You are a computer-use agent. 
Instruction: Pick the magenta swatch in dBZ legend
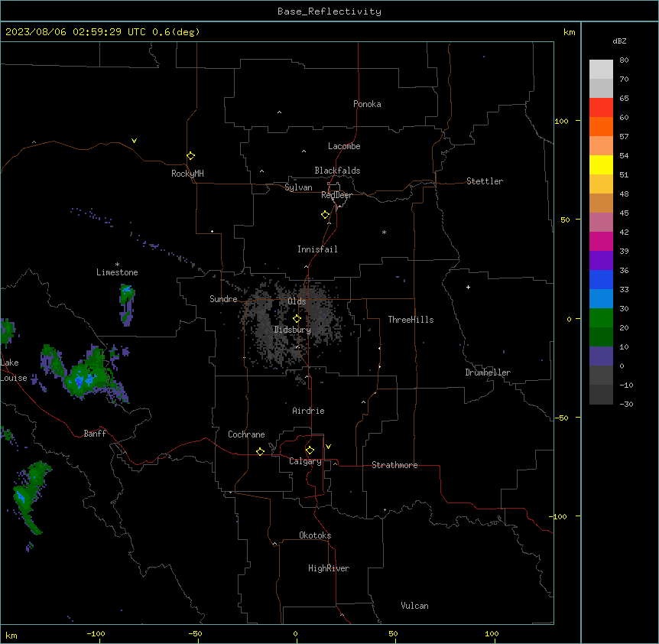[x=601, y=241]
